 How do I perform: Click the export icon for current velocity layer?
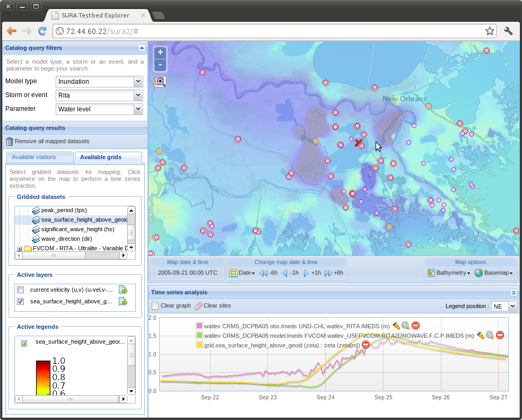[123, 290]
